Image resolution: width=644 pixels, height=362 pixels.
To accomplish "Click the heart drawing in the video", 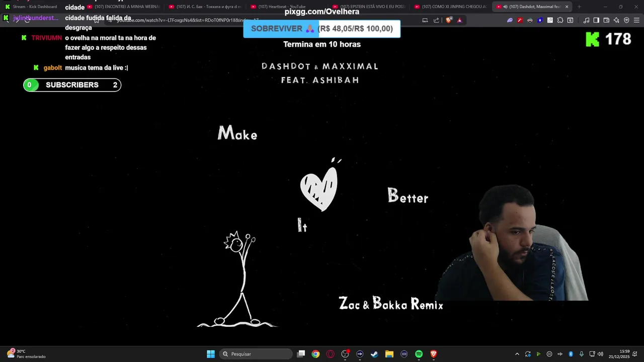I will 319,189.
